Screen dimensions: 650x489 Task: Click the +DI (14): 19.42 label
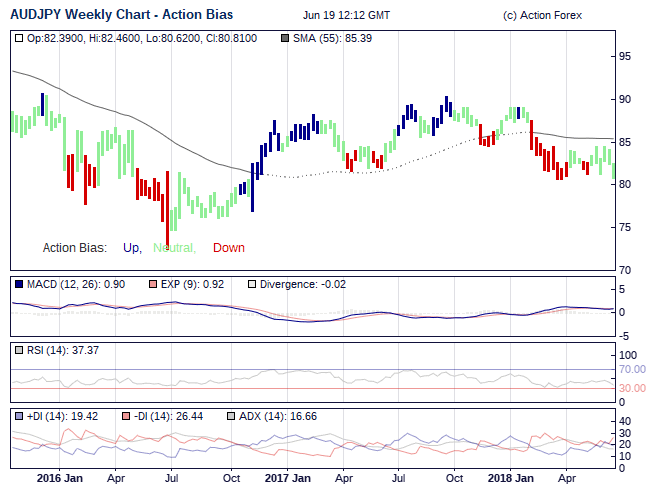(x=62, y=416)
